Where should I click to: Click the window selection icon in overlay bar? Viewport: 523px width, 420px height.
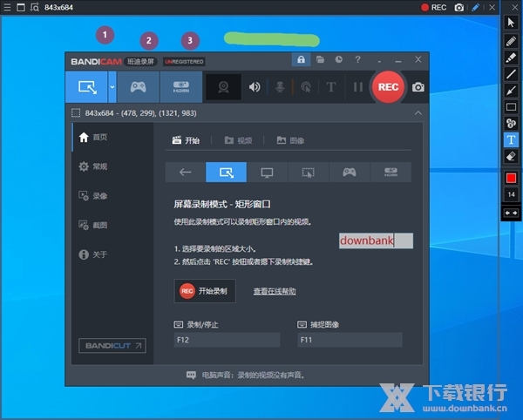[x=21, y=7]
